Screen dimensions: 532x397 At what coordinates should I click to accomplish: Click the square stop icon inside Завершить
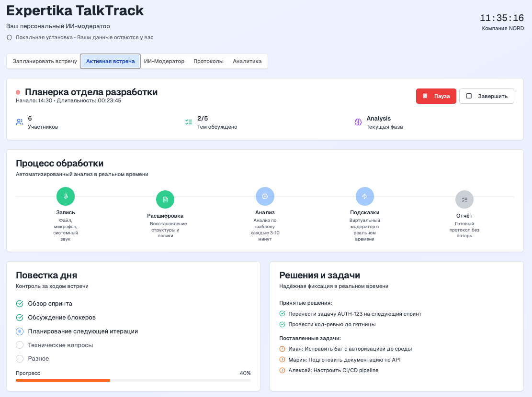[469, 96]
